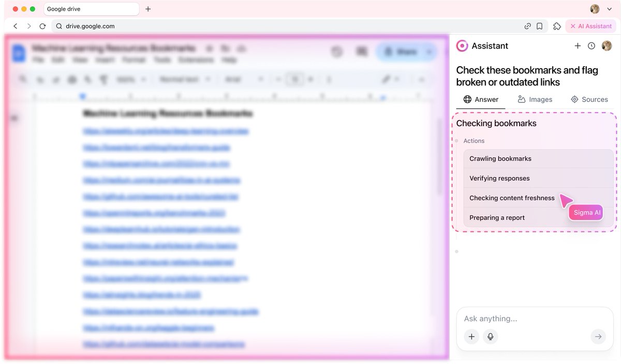Select the Preparing a report action

point(538,218)
